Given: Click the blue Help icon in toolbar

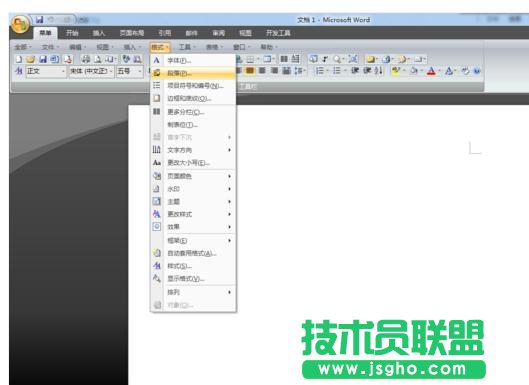Looking at the screenshot, I should (x=477, y=71).
